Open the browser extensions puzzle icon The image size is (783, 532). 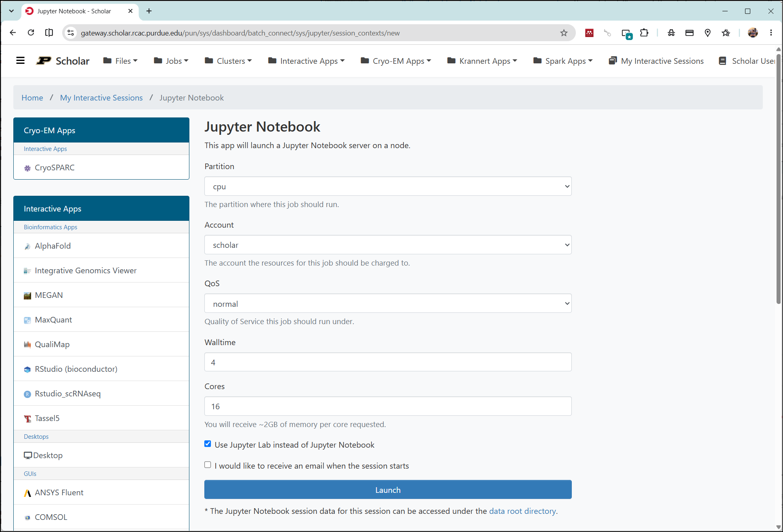point(644,33)
